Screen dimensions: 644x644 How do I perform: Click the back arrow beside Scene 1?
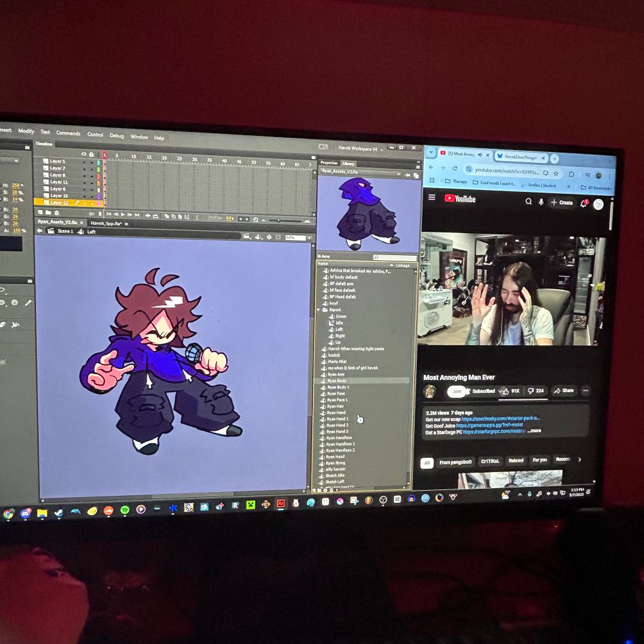click(39, 231)
